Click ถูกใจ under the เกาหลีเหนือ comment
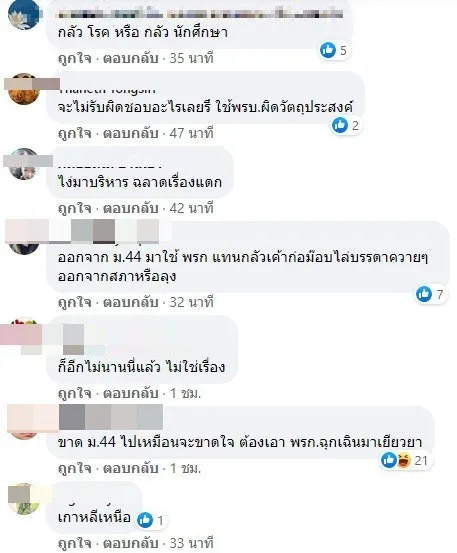 [75, 543]
